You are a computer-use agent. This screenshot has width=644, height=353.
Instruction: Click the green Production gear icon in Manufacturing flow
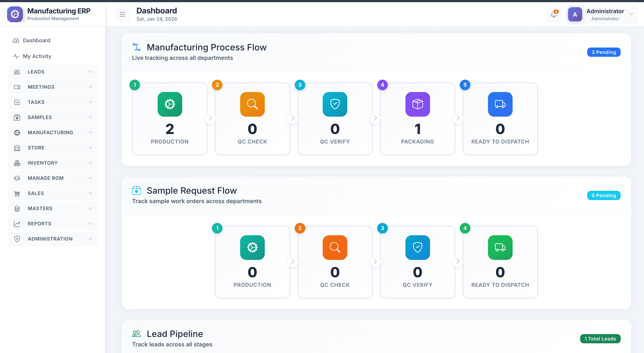coord(170,104)
